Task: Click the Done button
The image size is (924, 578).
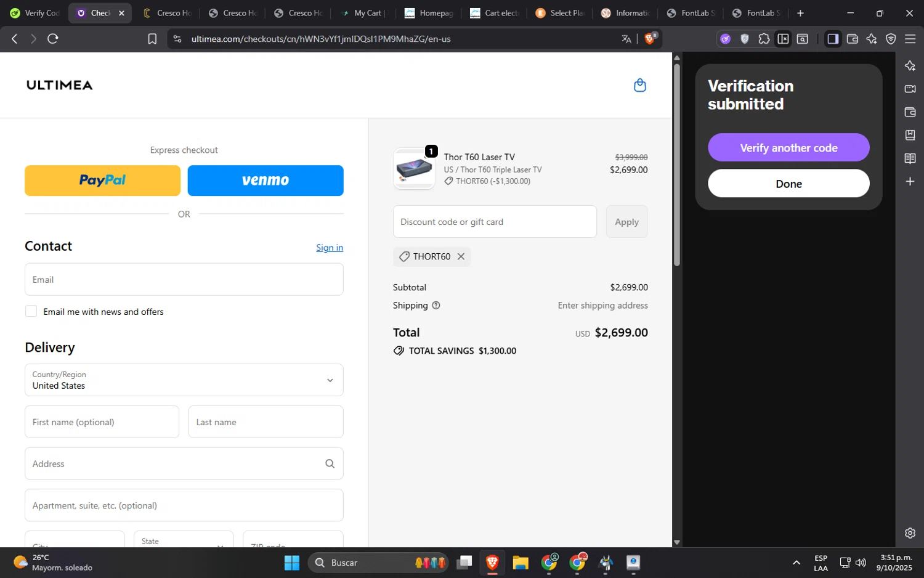Action: point(788,184)
